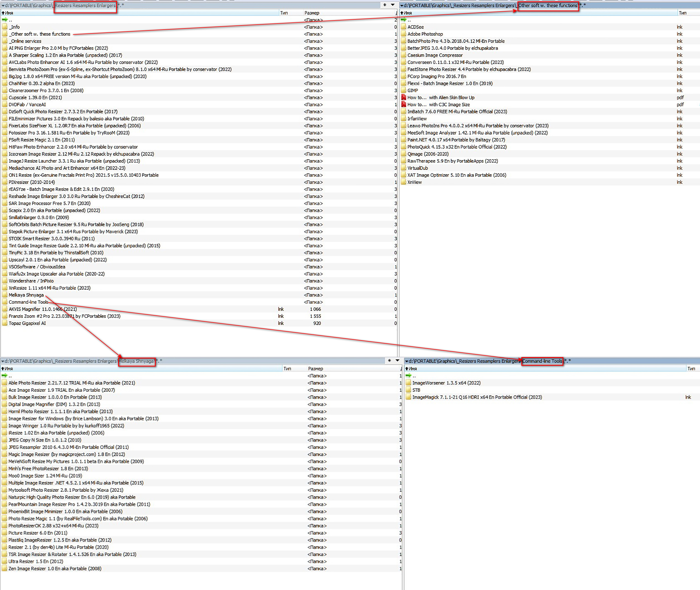The width and height of the screenshot is (700, 590).
Task: Select JPEG Resampler 2010 row
Action: pyautogui.click(x=201, y=447)
